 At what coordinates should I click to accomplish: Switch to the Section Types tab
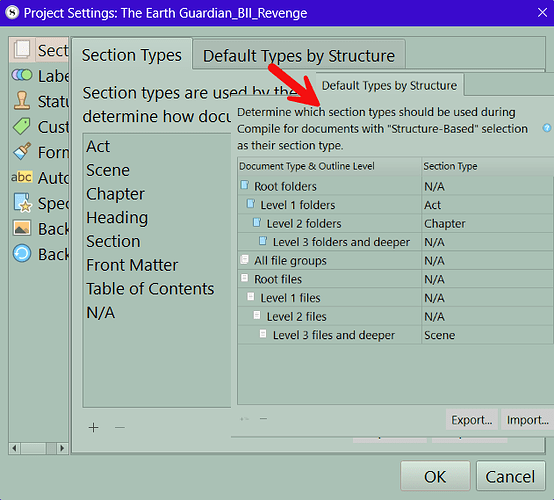[x=132, y=55]
